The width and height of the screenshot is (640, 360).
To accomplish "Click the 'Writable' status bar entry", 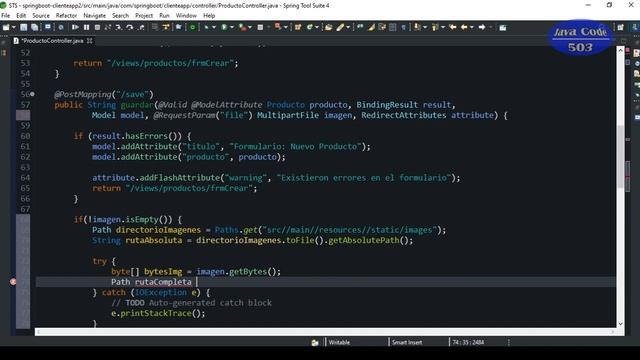I will pyautogui.click(x=339, y=342).
